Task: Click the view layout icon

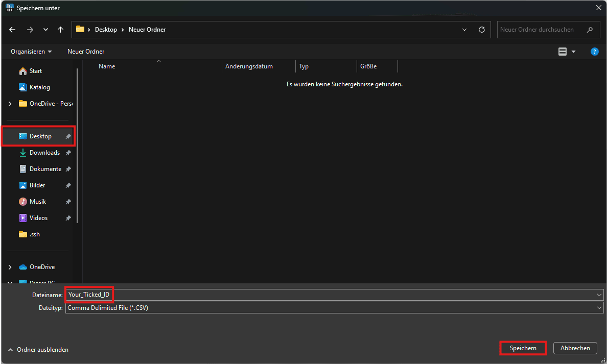Action: (563, 52)
